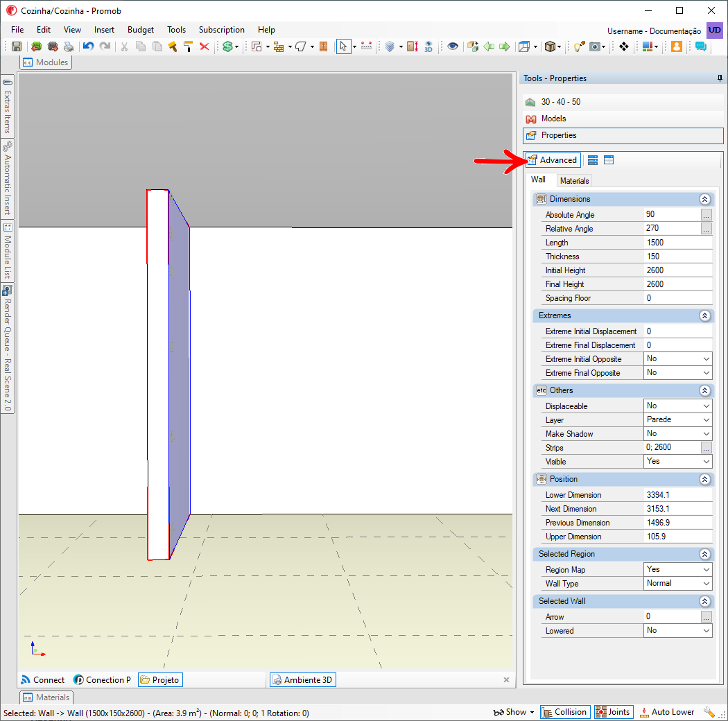Click the Advanced button

pyautogui.click(x=553, y=160)
